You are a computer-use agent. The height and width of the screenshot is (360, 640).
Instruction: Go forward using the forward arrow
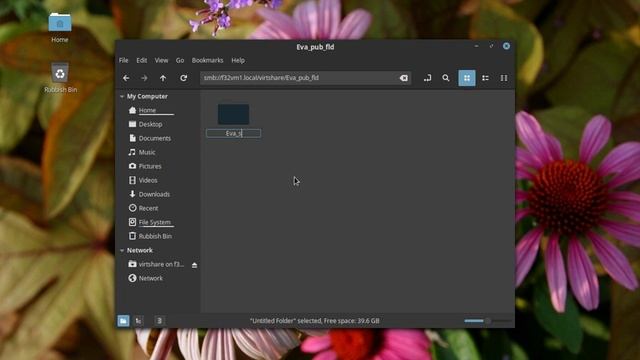[144, 78]
